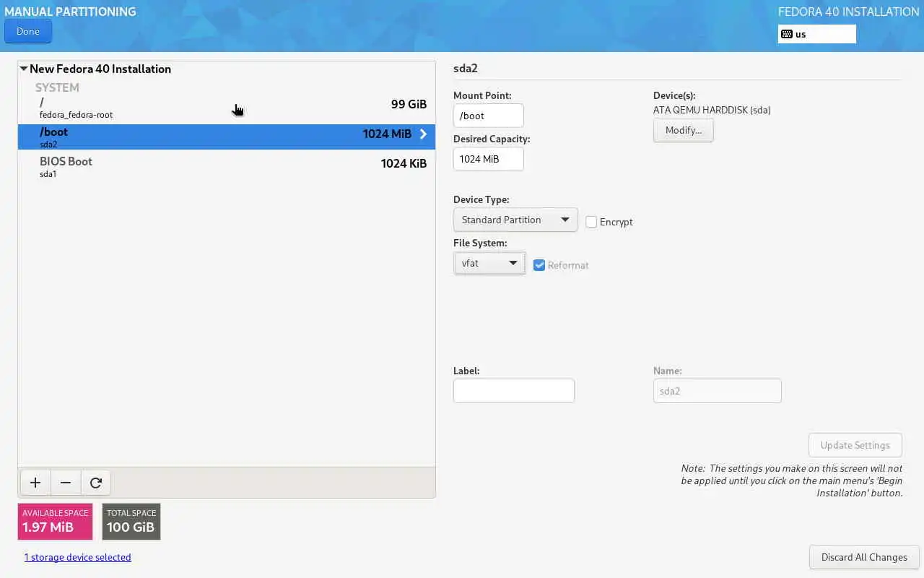Select the / root partition row

pyautogui.click(x=227, y=108)
